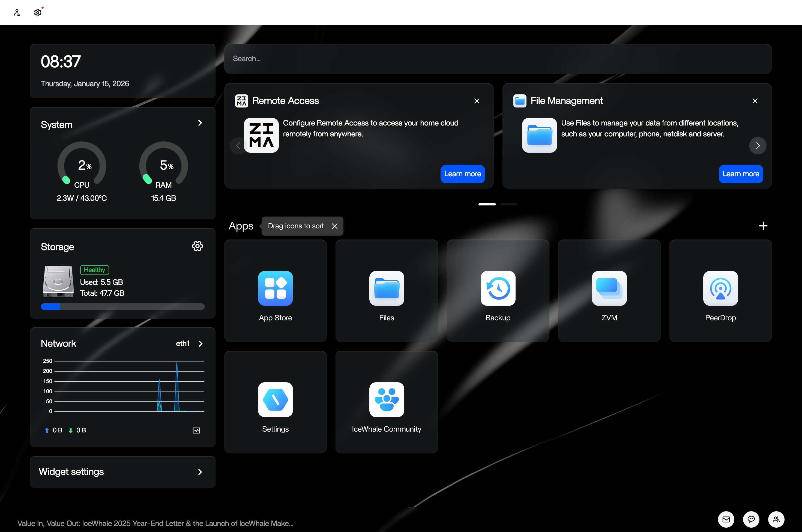Click Learn more on File Management
Image resolution: width=802 pixels, height=532 pixels.
point(741,174)
